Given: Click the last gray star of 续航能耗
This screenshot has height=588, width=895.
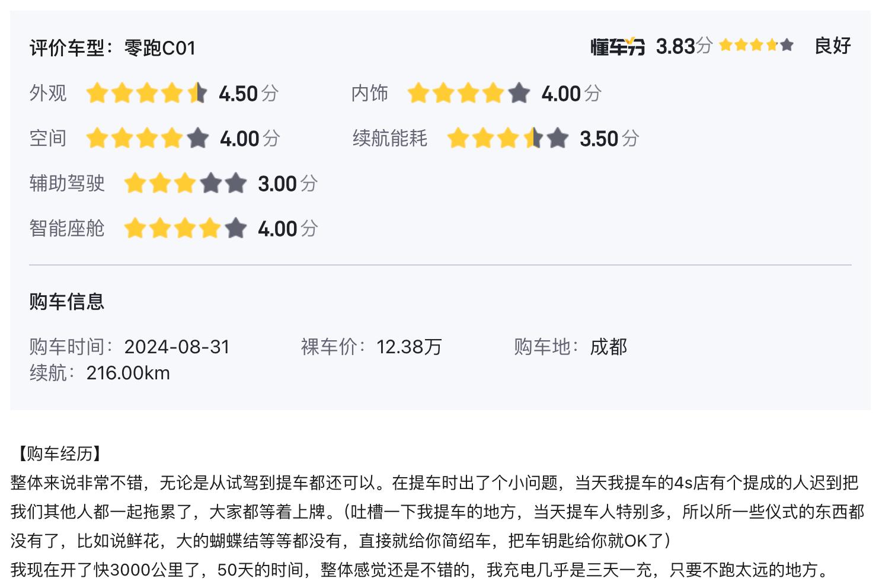Looking at the screenshot, I should [x=558, y=138].
